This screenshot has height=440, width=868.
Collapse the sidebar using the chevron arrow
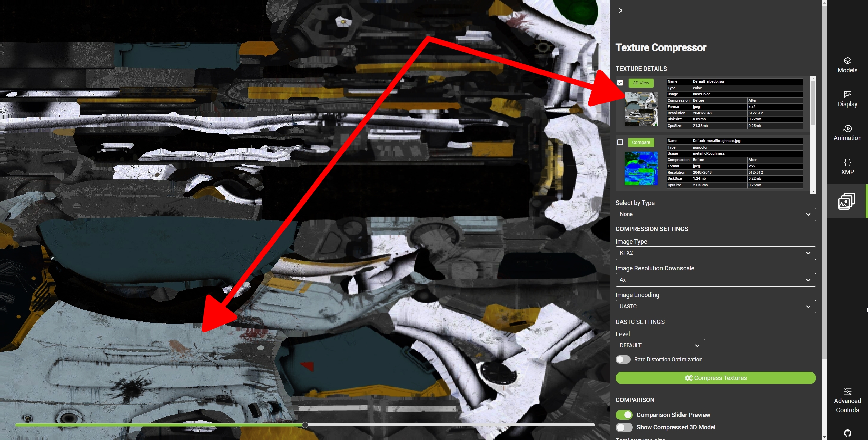point(620,10)
